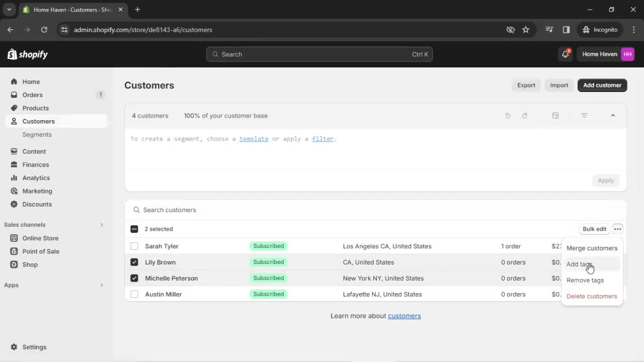Open the filter link
Viewport: 644px width, 362px height.
pos(323,139)
